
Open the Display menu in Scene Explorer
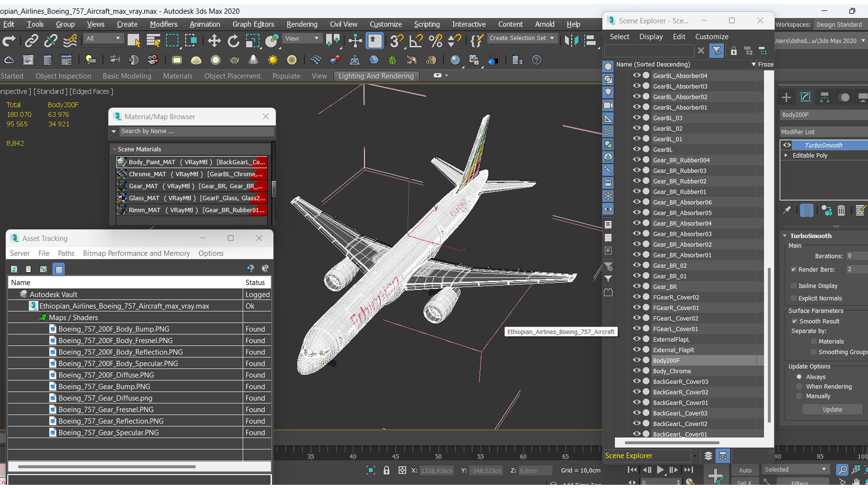(651, 37)
